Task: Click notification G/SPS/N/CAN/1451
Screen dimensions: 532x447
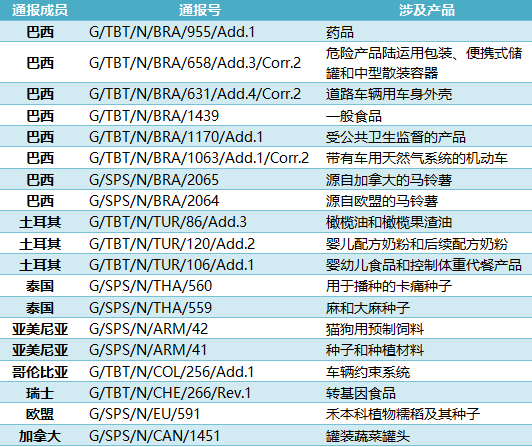Action: (154, 436)
